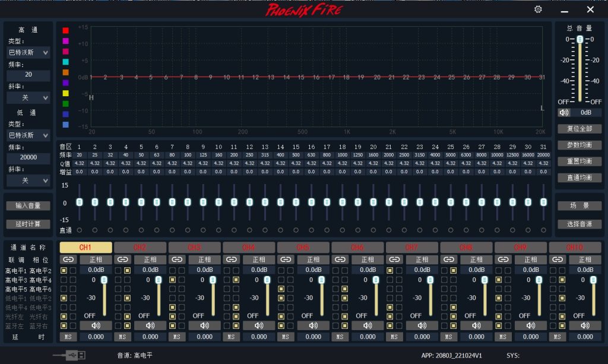Mute CH6 with its speaker icon

(368, 325)
